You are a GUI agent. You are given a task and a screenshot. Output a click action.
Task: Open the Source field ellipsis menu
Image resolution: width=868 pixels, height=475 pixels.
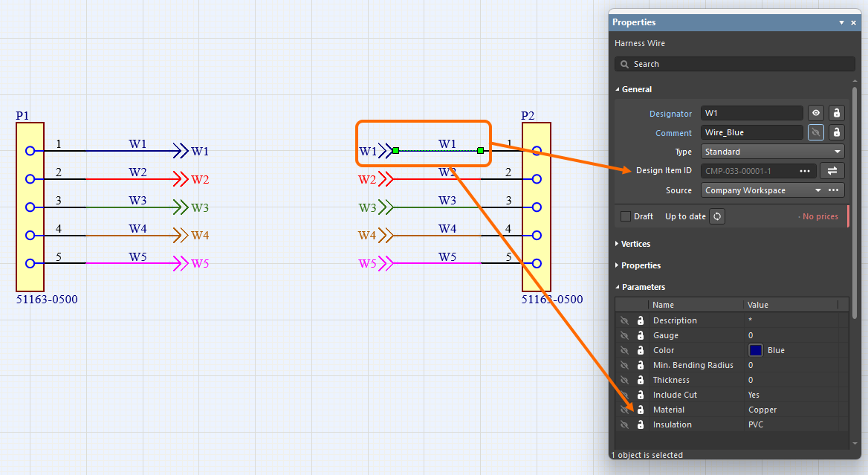pos(833,190)
